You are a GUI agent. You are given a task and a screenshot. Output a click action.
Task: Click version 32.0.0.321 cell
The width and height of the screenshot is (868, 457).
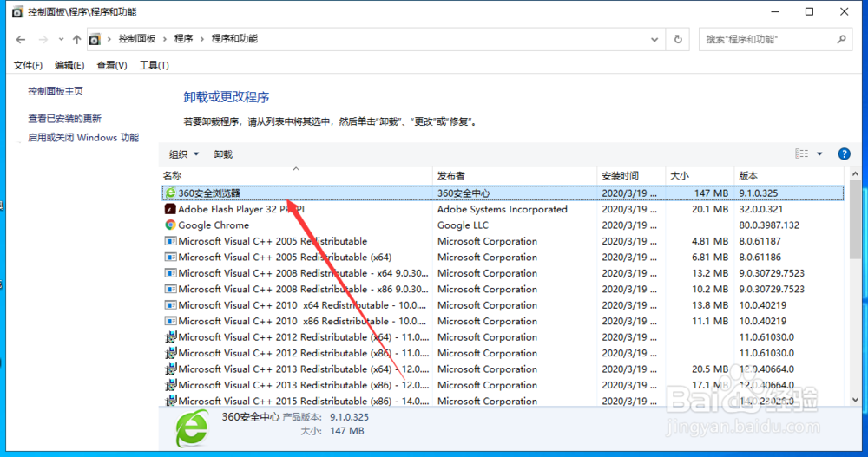click(760, 209)
